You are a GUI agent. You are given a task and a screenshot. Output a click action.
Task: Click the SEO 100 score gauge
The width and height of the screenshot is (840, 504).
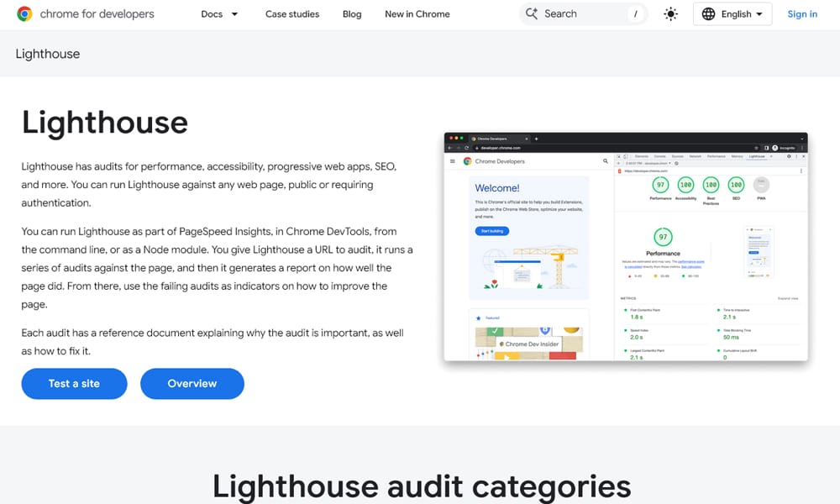736,185
